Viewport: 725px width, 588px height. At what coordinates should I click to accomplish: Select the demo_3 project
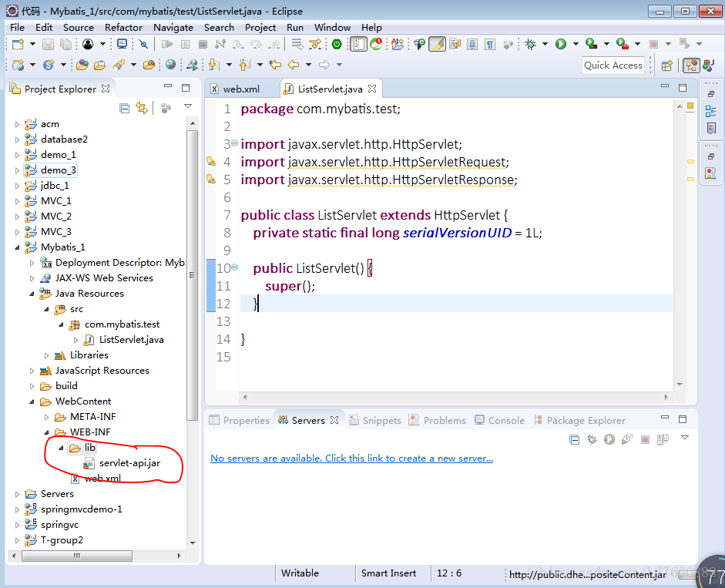(51, 170)
